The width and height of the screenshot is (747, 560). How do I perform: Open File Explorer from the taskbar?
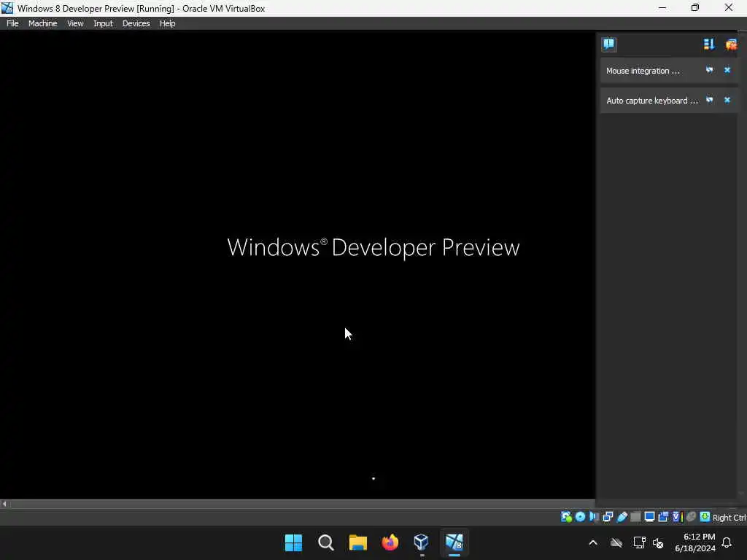click(357, 542)
